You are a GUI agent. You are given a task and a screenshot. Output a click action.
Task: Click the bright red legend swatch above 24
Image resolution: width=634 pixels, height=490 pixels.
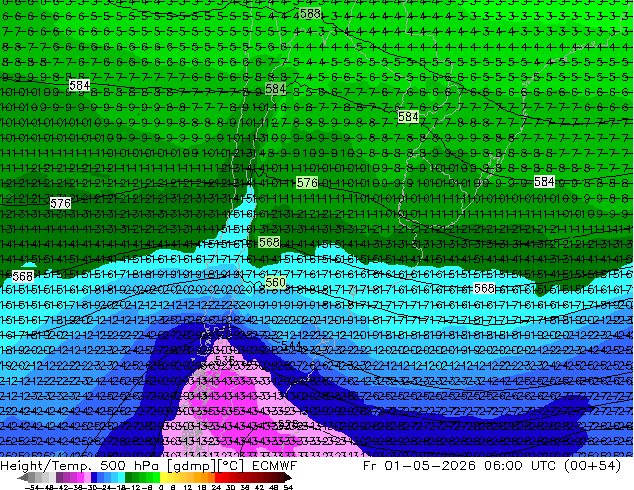click(x=218, y=477)
